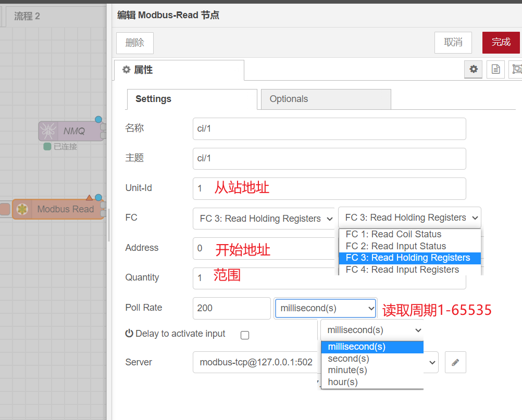Tick the Delay to activate input checkbox
Screen dimensions: 522x420
[245, 335]
